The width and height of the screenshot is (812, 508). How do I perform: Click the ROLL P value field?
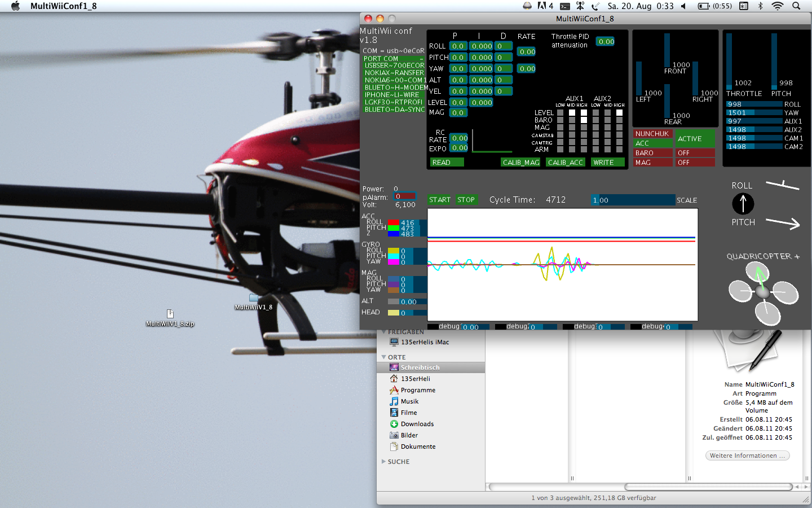pyautogui.click(x=458, y=46)
